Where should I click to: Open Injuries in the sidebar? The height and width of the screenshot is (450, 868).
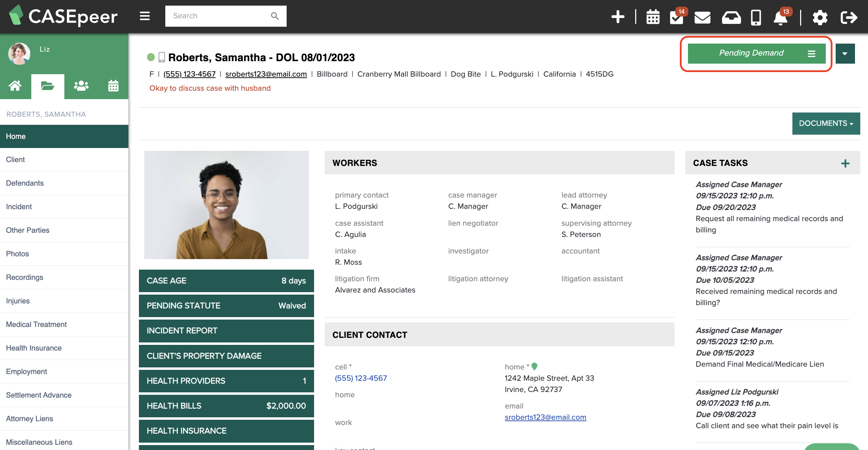tap(64, 301)
